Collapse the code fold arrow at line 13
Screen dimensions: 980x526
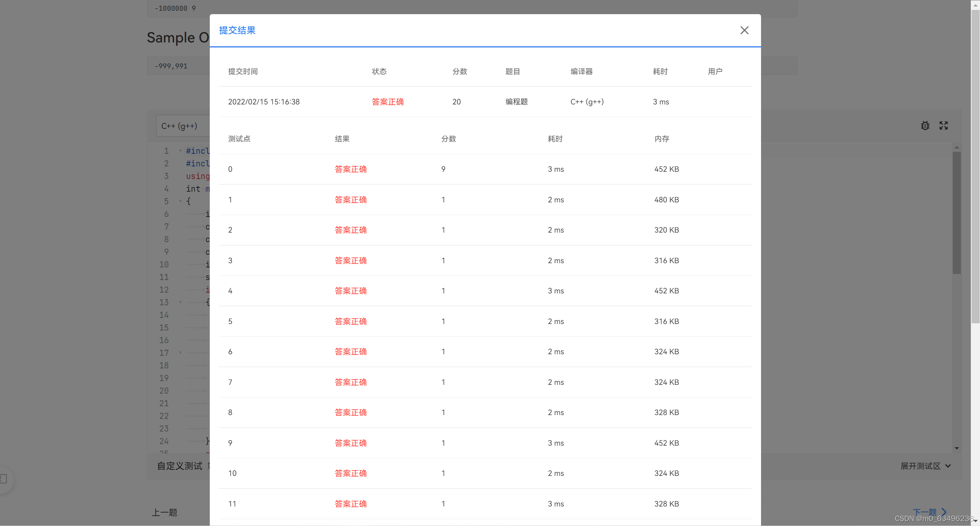(180, 302)
